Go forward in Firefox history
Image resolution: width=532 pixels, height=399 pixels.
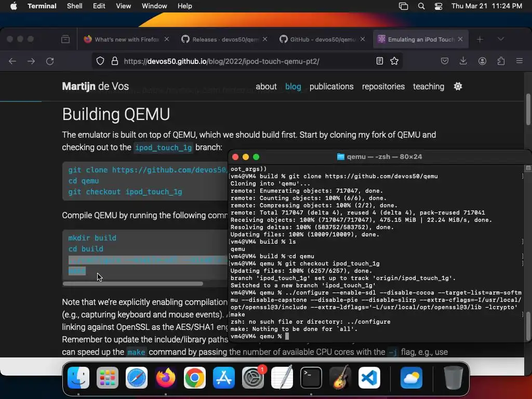(x=31, y=61)
